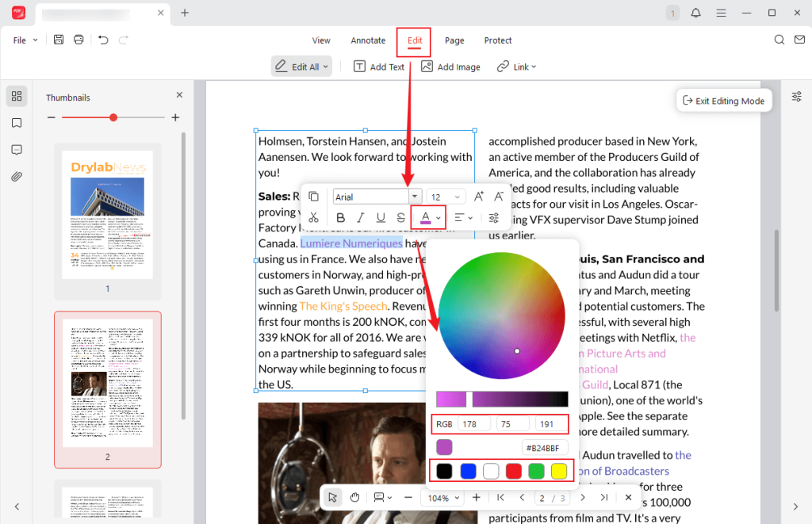The width and height of the screenshot is (812, 524).
Task: Open the zoom level dropdown showing 104%
Action: 442,497
